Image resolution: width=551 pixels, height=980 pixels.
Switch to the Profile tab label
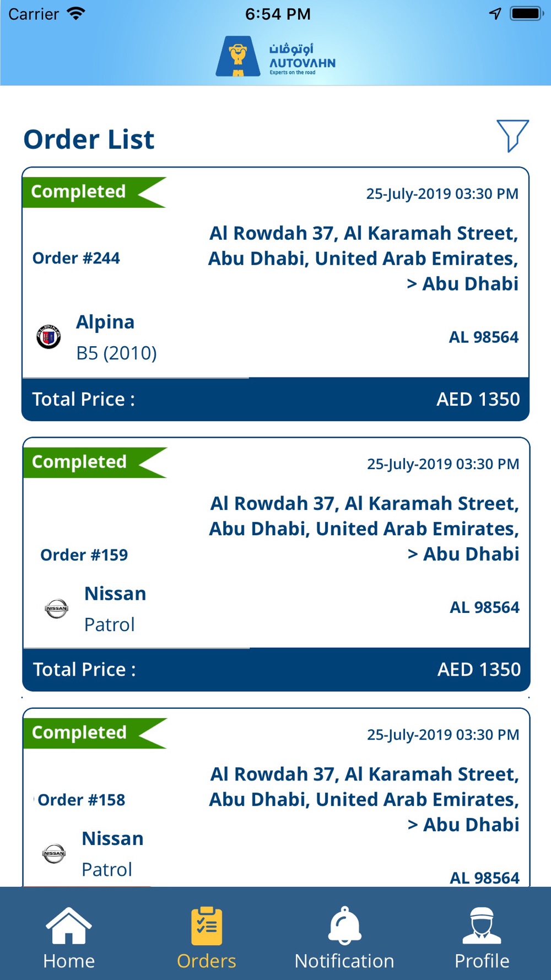coord(482,961)
